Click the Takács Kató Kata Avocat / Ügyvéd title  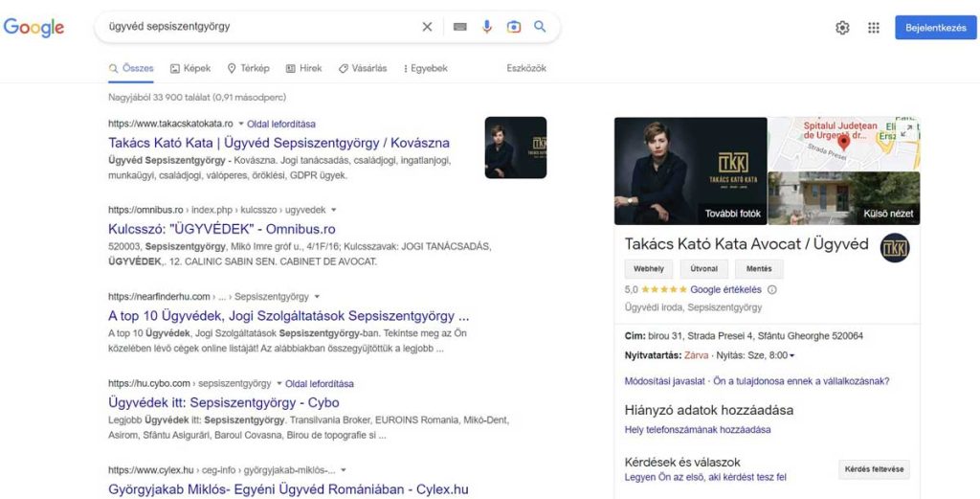tap(746, 244)
